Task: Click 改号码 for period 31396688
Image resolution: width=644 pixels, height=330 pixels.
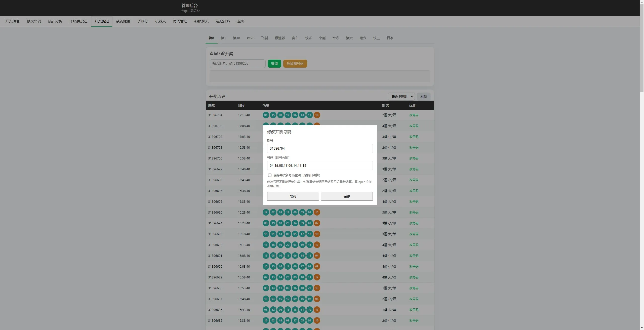Action: click(x=414, y=288)
